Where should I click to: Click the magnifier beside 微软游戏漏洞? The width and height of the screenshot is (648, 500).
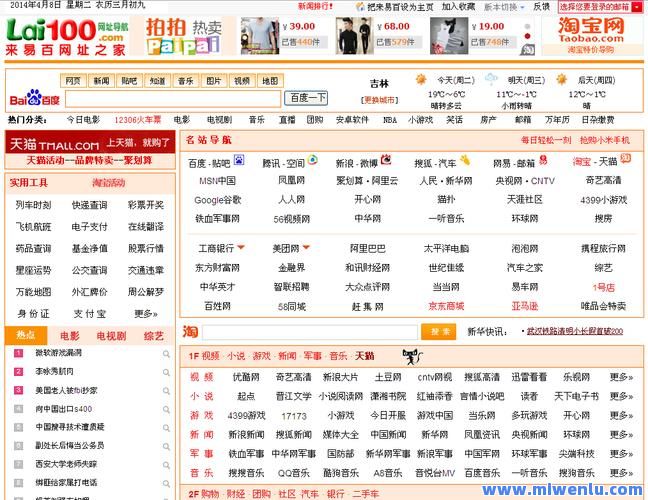tap(166, 354)
